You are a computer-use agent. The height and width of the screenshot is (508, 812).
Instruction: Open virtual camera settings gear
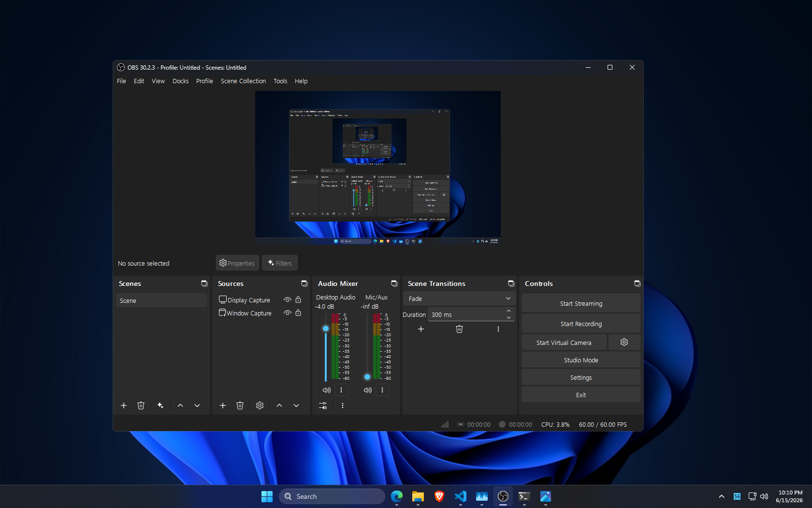coord(624,342)
